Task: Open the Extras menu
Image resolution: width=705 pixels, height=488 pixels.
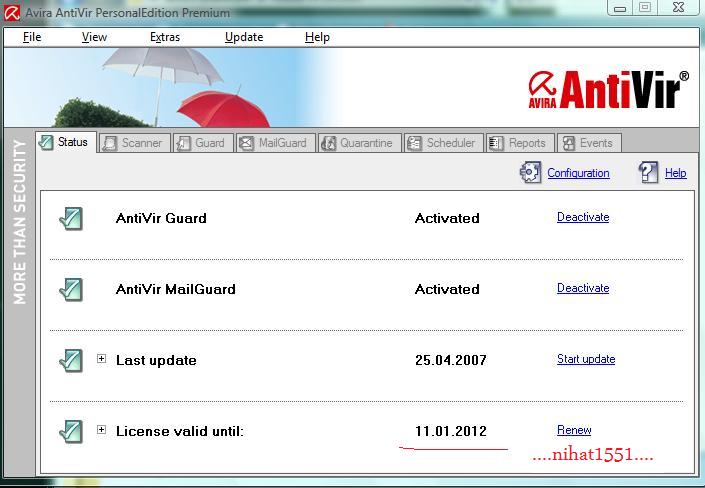Action: coord(165,37)
